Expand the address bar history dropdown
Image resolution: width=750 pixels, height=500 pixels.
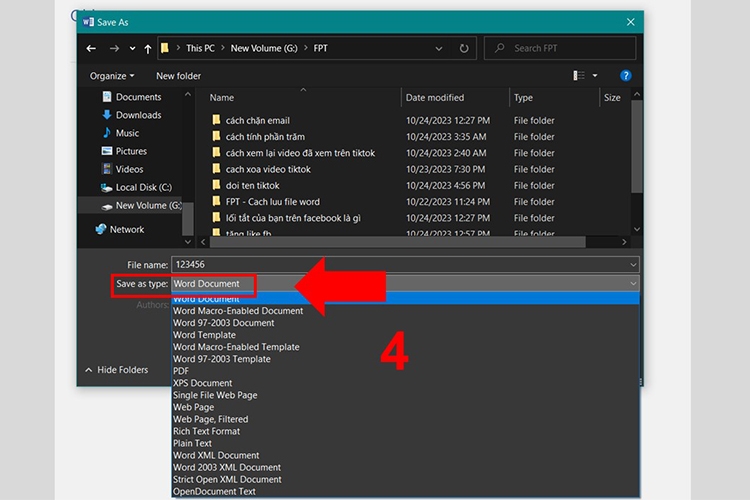[439, 48]
